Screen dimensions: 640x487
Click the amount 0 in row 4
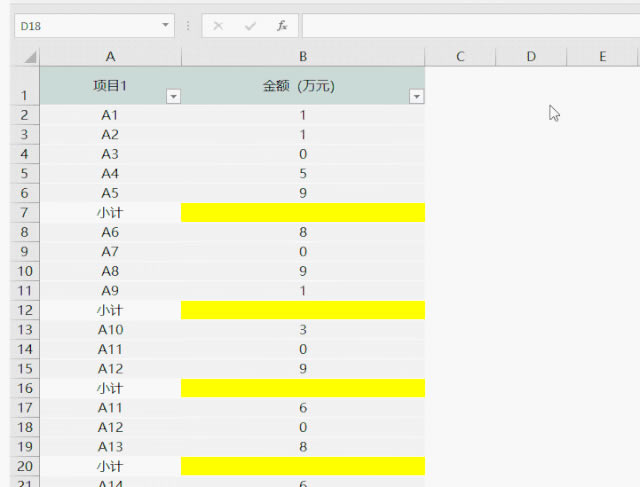(303, 154)
